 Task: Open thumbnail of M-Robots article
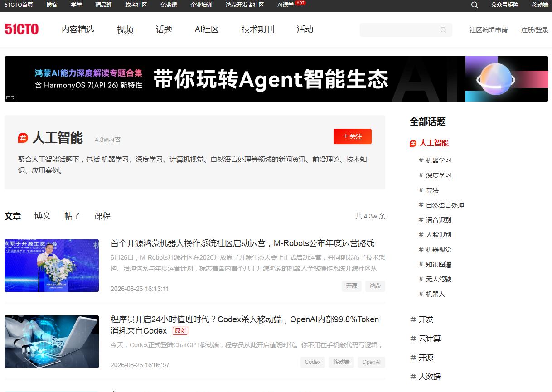point(52,266)
